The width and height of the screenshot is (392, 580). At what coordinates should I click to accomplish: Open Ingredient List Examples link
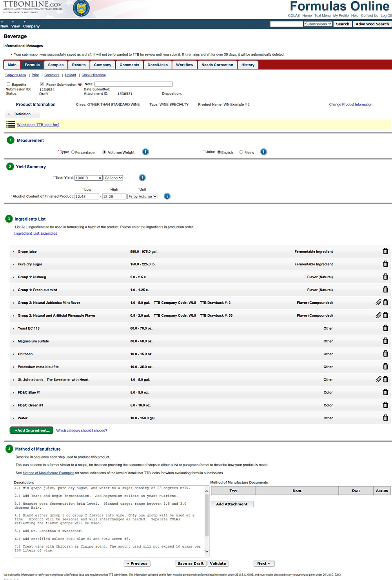pos(36,233)
